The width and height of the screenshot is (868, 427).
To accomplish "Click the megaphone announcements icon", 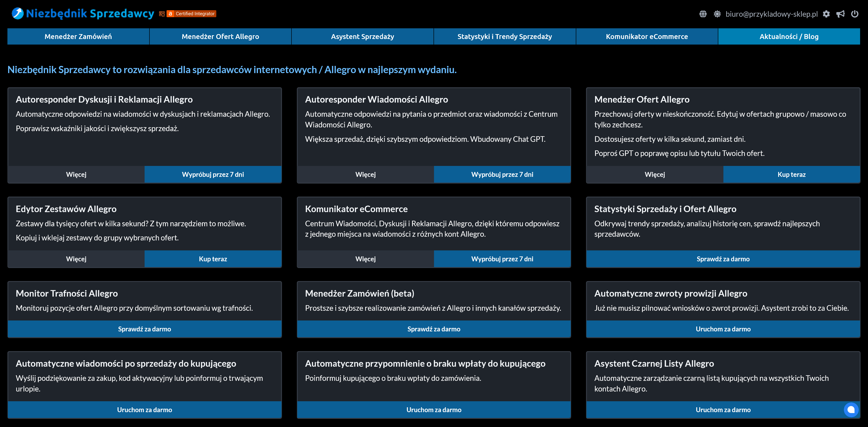I will [x=840, y=14].
